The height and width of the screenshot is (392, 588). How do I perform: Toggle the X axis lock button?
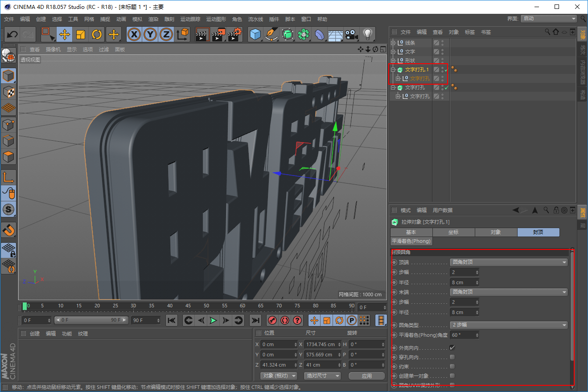134,34
